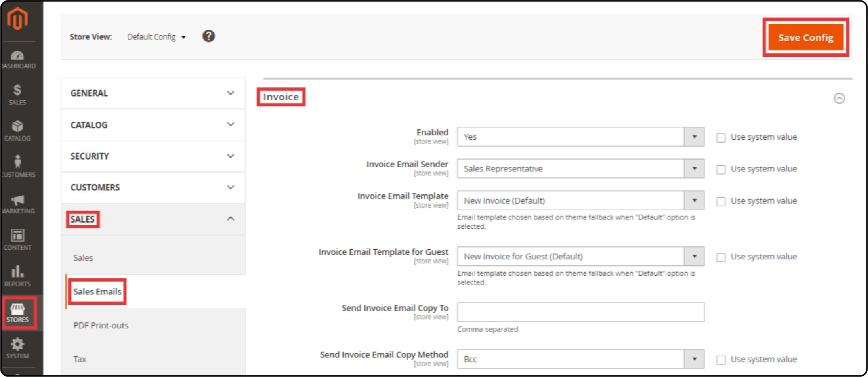This screenshot has width=868, height=377.
Task: Expand the GENERAL configuration section
Action: tap(153, 93)
